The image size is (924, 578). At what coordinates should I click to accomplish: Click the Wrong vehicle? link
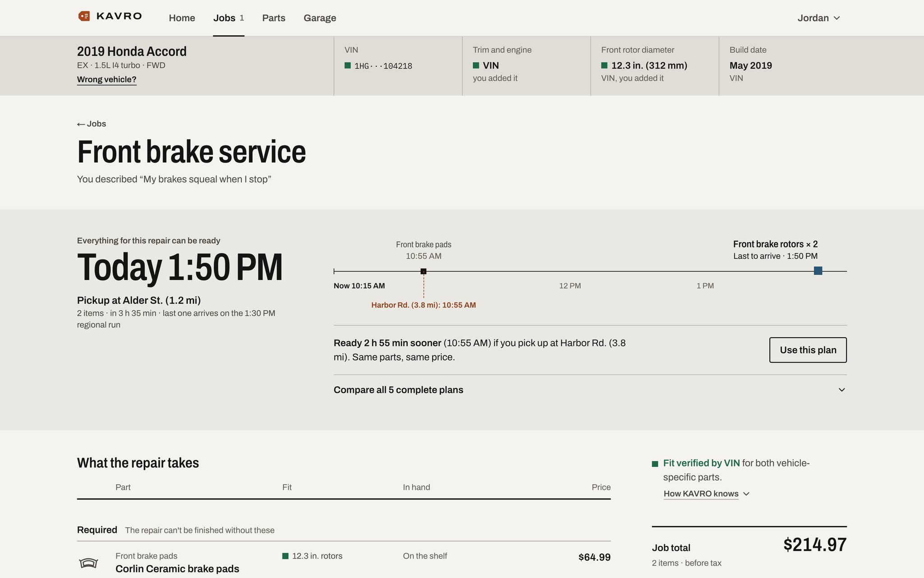coord(106,79)
